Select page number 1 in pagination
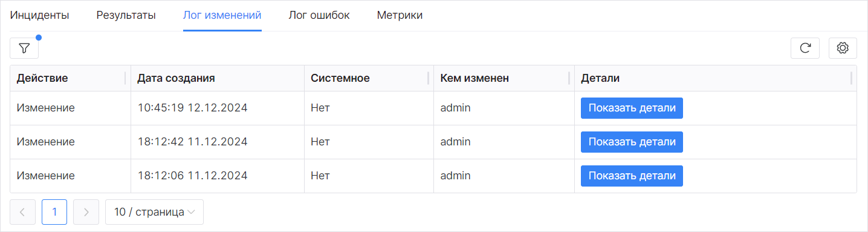Image resolution: width=868 pixels, height=232 pixels. 54,212
